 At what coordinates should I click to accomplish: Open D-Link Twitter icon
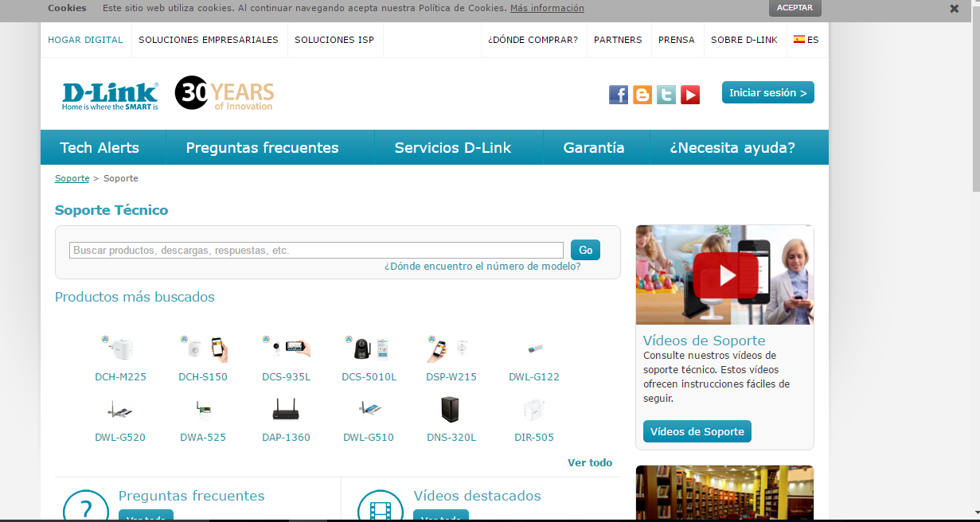pos(666,95)
